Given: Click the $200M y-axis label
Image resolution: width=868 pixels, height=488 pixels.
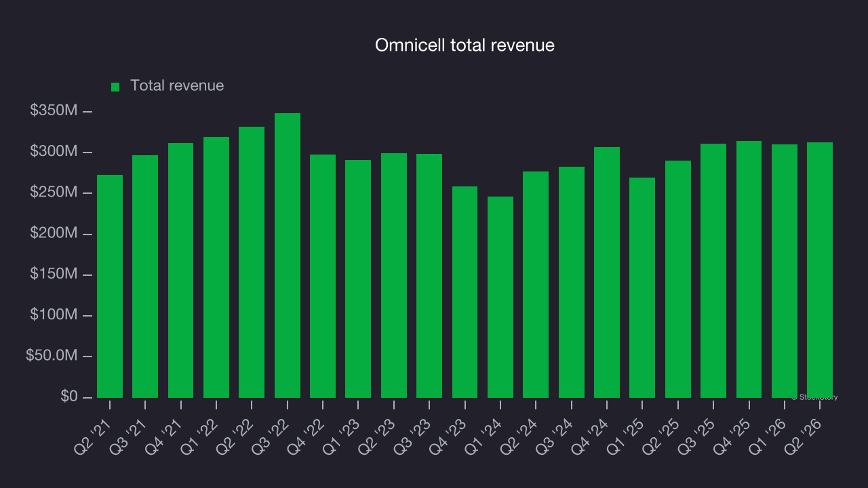Looking at the screenshot, I should (54, 234).
